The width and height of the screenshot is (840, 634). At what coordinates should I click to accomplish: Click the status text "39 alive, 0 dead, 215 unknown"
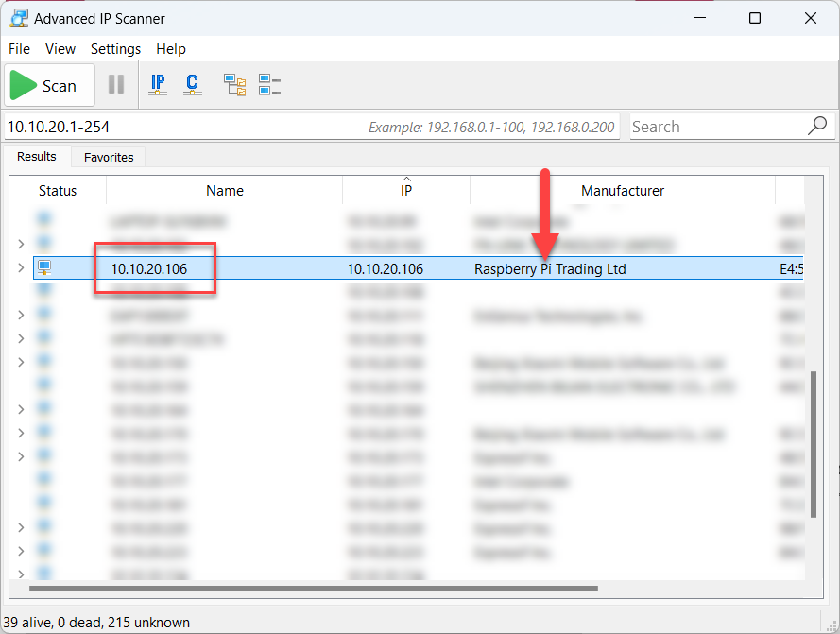(x=96, y=623)
